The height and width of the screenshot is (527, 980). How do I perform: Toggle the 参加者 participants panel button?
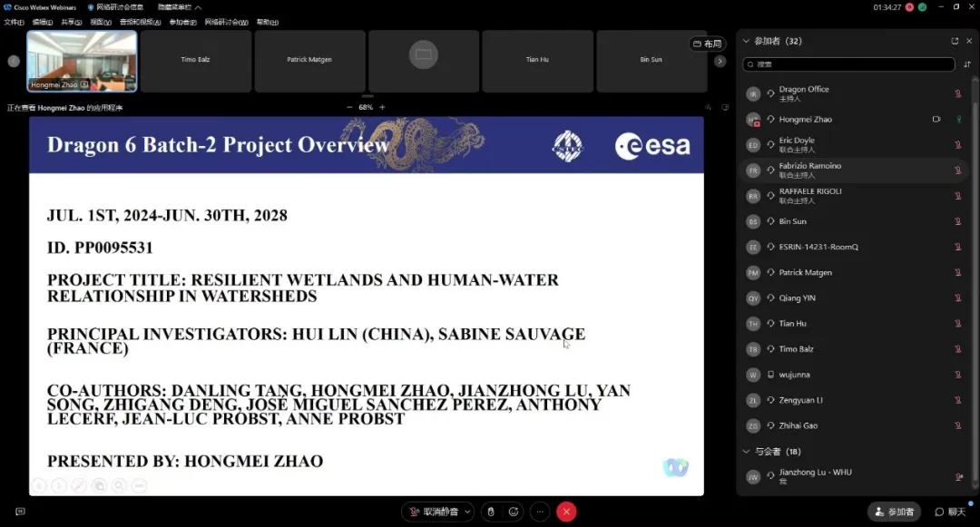coord(894,512)
